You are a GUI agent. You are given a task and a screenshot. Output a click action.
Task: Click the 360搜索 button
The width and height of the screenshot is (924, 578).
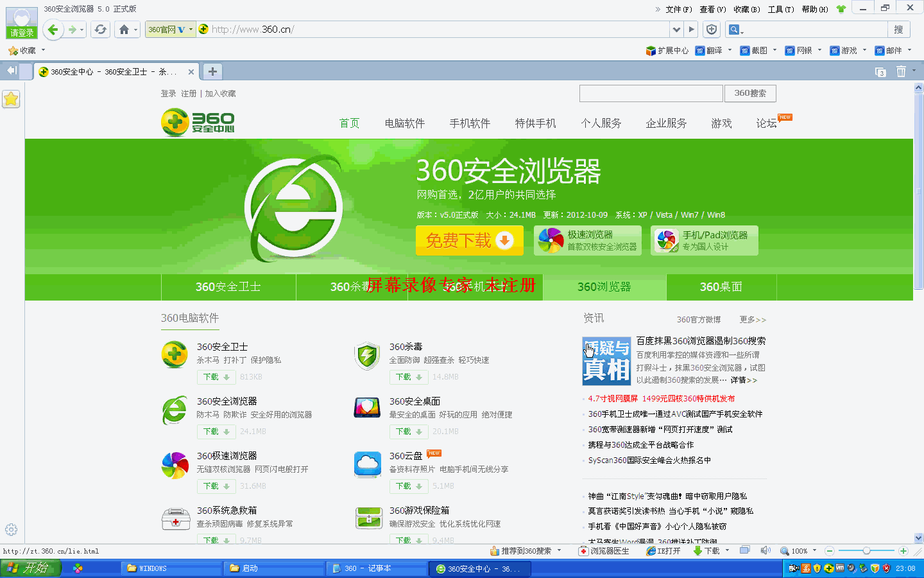[x=750, y=93]
